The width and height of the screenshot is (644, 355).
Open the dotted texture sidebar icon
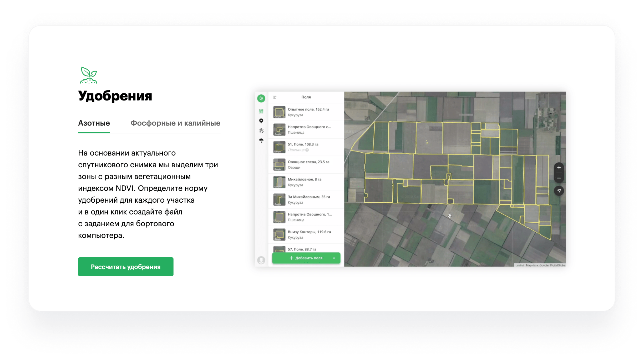[x=261, y=131]
